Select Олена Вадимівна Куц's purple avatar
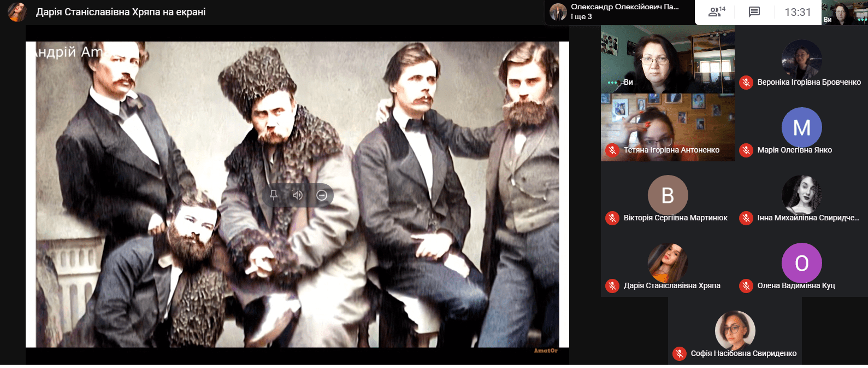868x368 pixels. coord(801,263)
